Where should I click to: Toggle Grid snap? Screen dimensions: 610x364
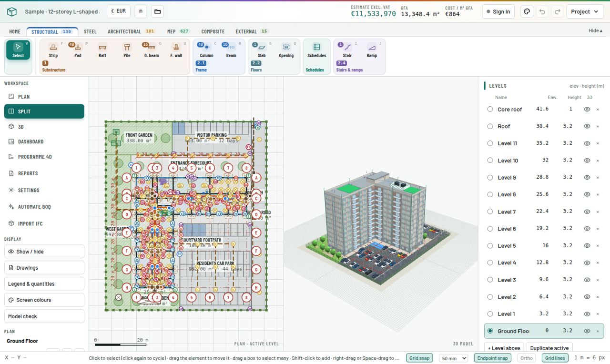tap(419, 358)
